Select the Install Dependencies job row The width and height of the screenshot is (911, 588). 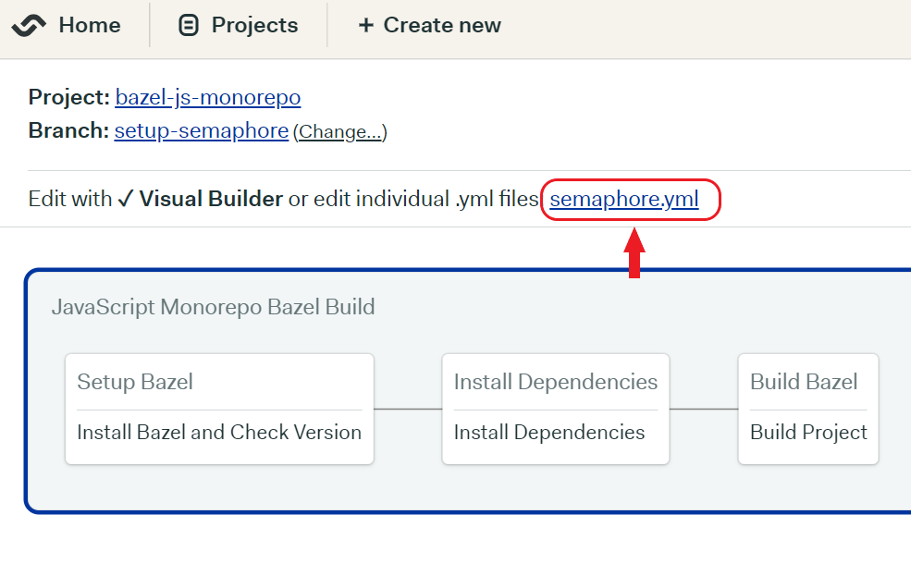coord(549,433)
